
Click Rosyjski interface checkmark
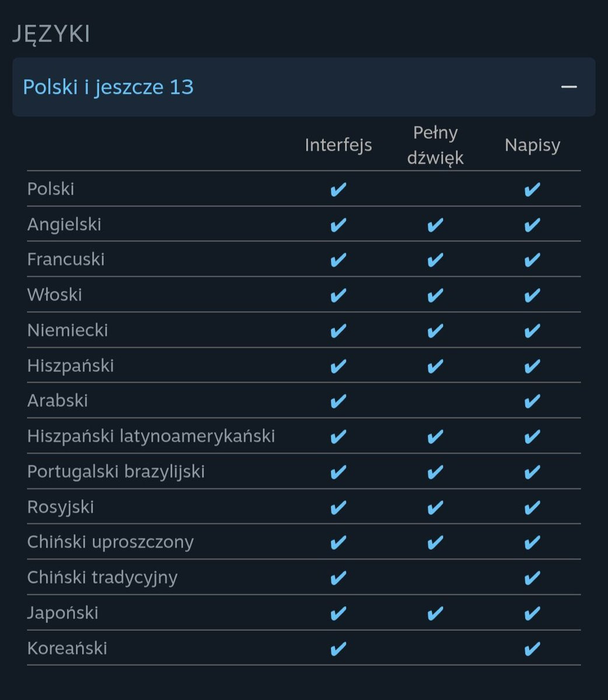(x=338, y=507)
